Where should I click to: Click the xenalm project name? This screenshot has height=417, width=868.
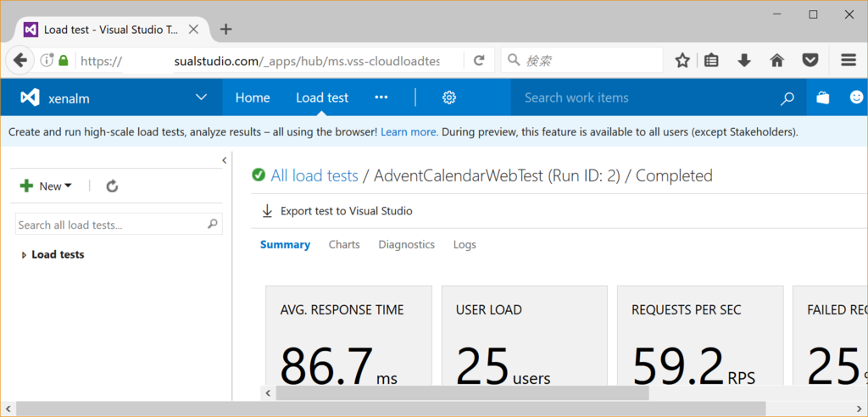click(x=70, y=99)
